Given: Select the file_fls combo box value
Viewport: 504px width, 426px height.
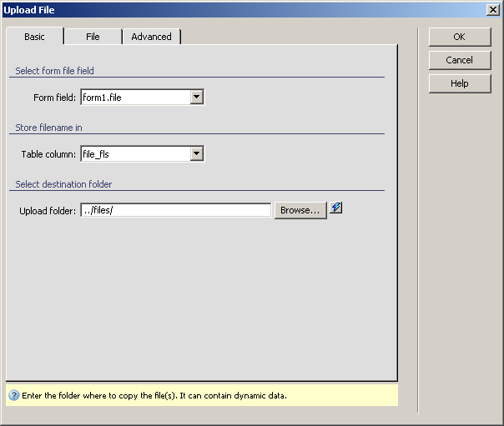Looking at the screenshot, I should click(134, 153).
